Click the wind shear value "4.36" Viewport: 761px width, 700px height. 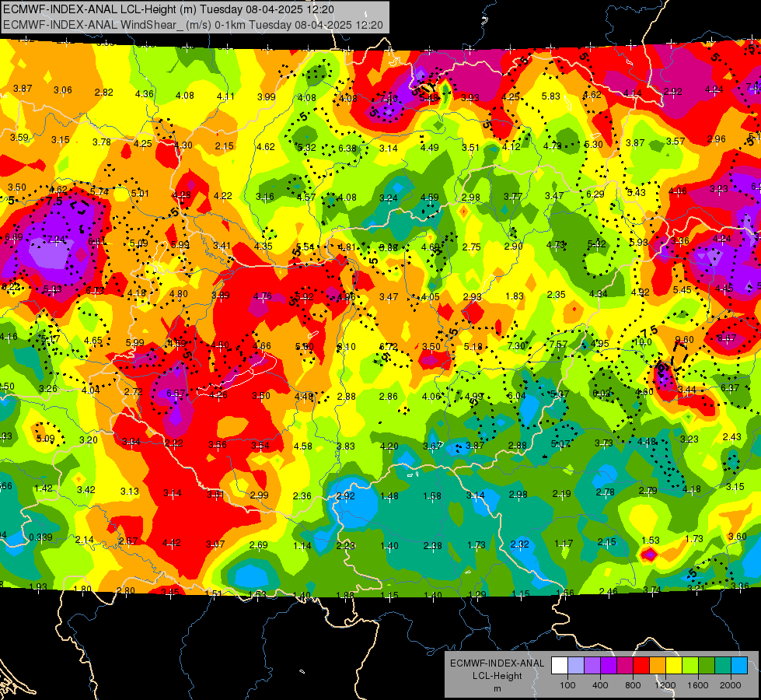coord(144,94)
